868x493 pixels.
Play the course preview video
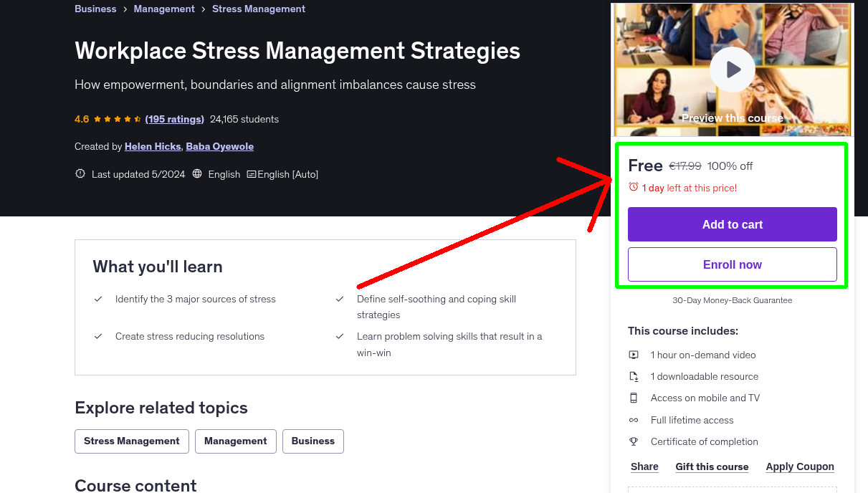[732, 69]
